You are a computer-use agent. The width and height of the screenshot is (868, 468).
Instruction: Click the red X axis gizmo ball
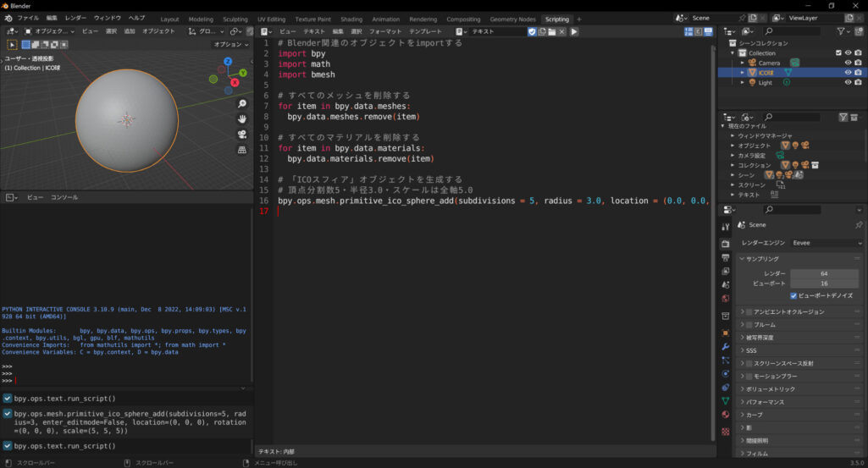235,82
